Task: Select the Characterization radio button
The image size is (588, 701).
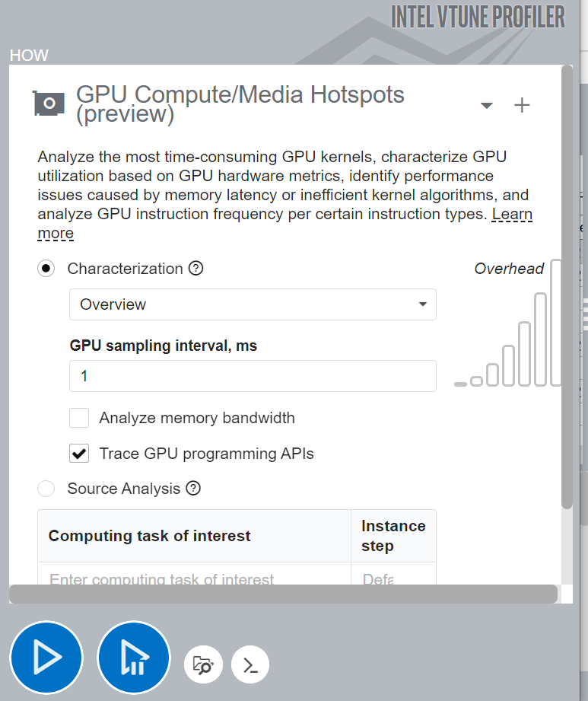Action: 46,269
